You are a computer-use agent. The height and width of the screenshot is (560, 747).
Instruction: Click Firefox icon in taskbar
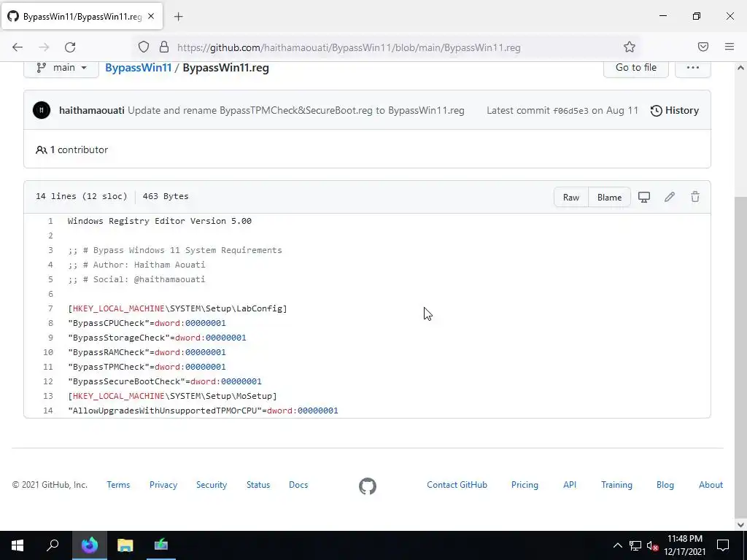(89, 545)
